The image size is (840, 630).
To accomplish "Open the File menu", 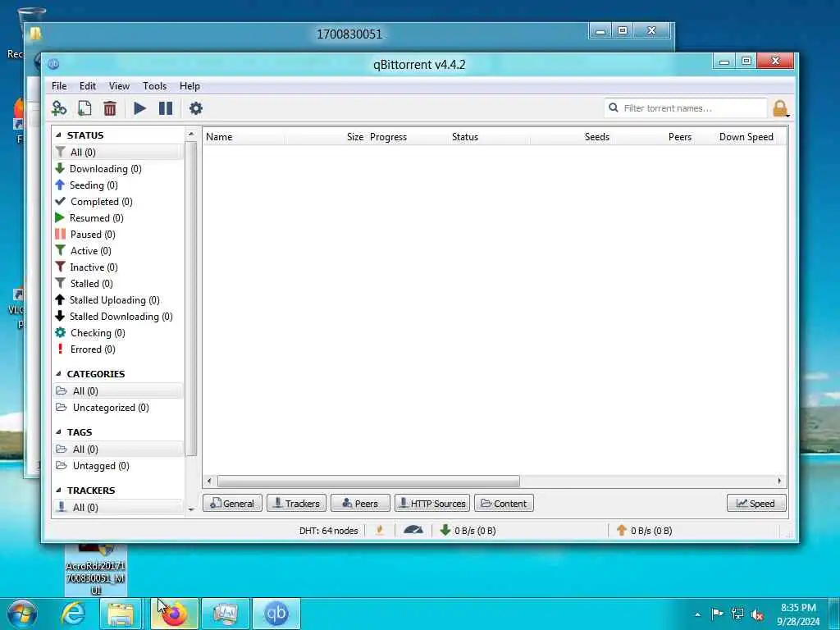I will (59, 85).
